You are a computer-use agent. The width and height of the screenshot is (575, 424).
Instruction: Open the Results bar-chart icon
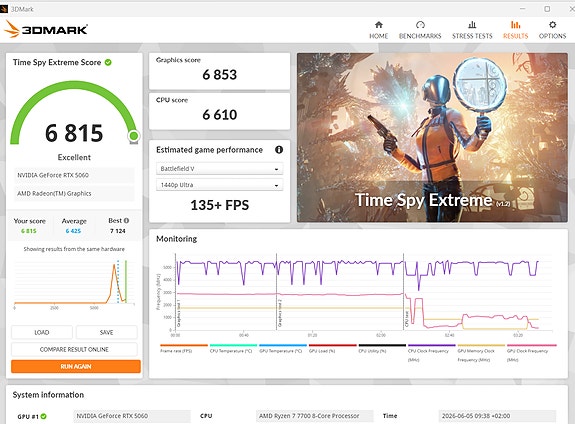[515, 25]
